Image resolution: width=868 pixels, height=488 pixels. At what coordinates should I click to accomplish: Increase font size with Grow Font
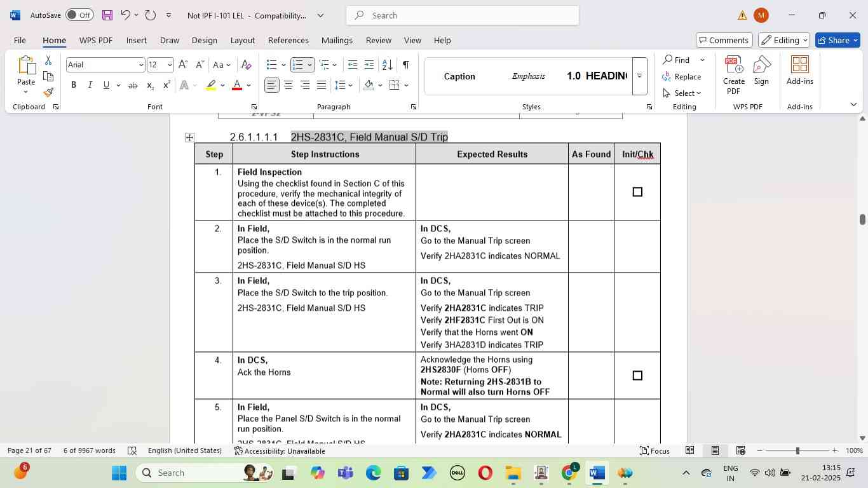(183, 65)
